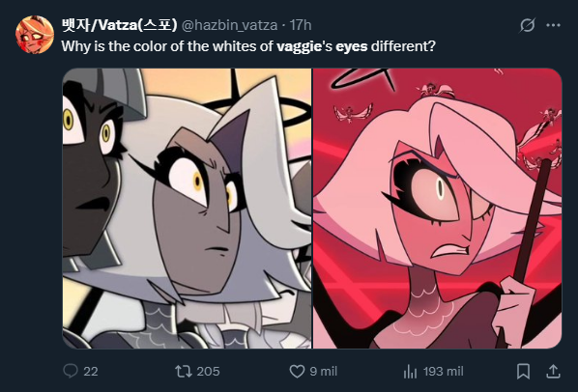Click the 193 mil views count

pos(443,371)
